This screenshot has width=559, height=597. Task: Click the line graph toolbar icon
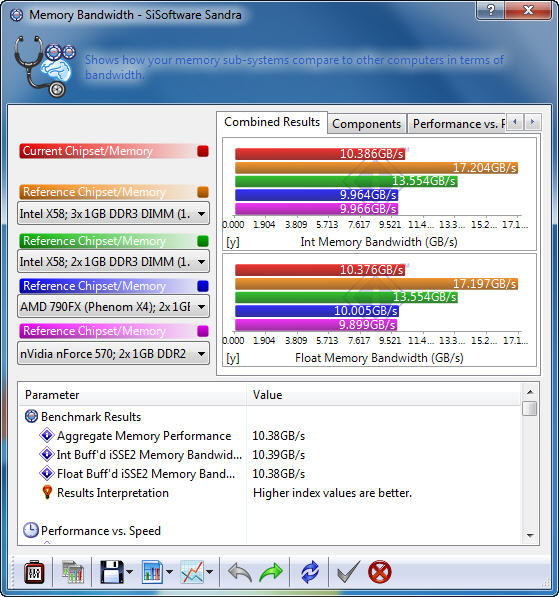(192, 572)
